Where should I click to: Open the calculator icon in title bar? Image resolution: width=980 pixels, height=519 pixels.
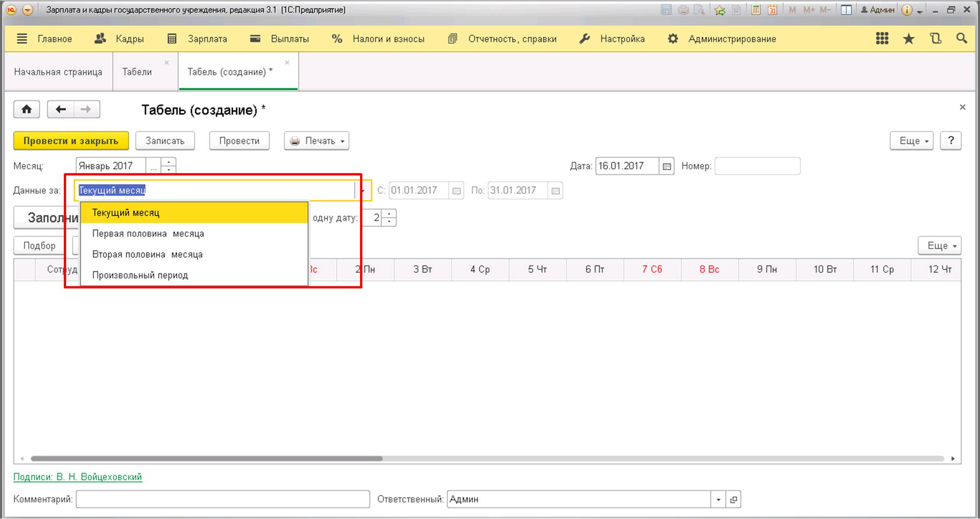coord(755,10)
